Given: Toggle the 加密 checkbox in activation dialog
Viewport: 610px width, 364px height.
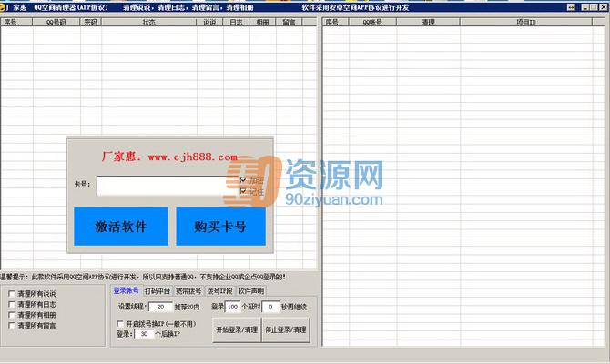Looking at the screenshot, I should click(243, 179).
